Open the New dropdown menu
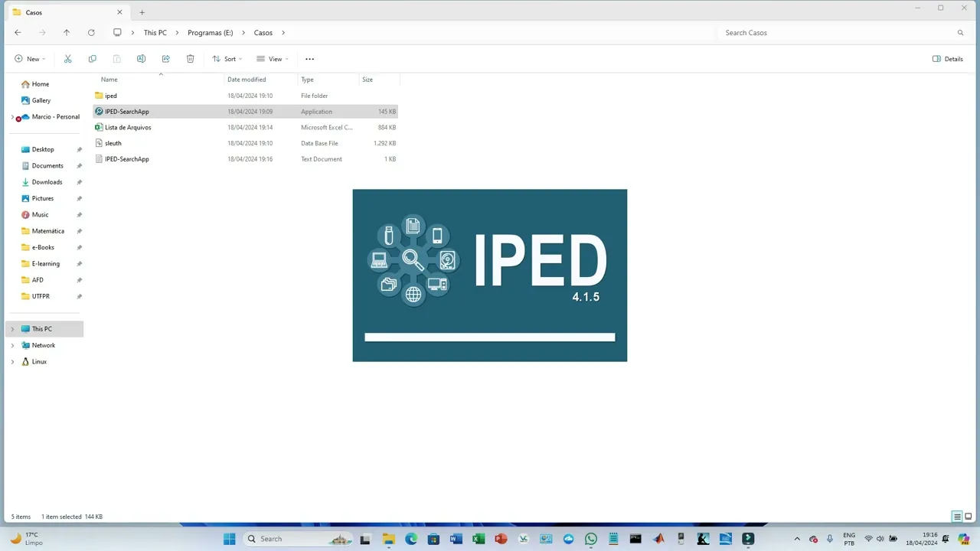This screenshot has width=980, height=551. point(30,59)
